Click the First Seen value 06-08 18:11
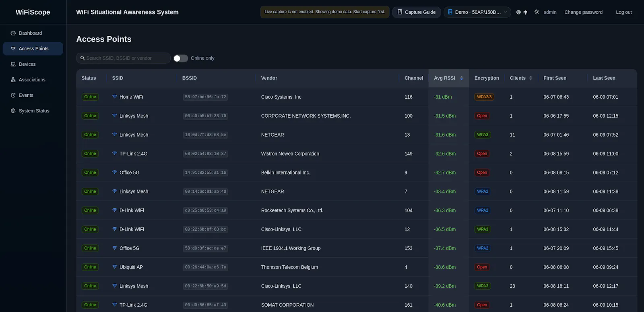644x312 pixels. [556, 286]
